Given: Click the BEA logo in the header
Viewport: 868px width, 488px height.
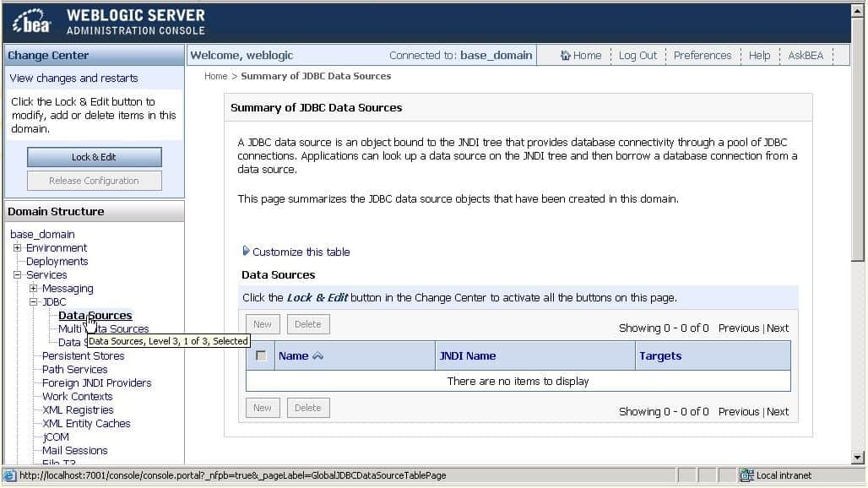Looking at the screenshot, I should pos(31,22).
